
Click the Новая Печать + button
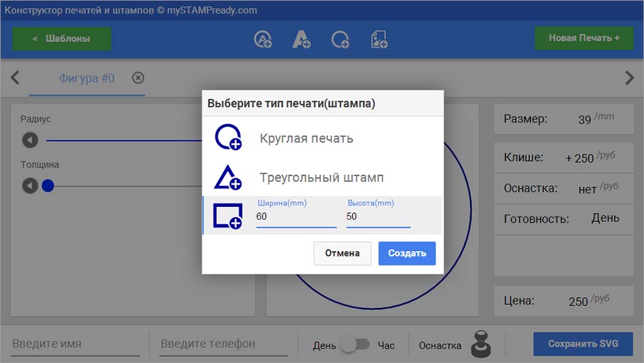(584, 38)
